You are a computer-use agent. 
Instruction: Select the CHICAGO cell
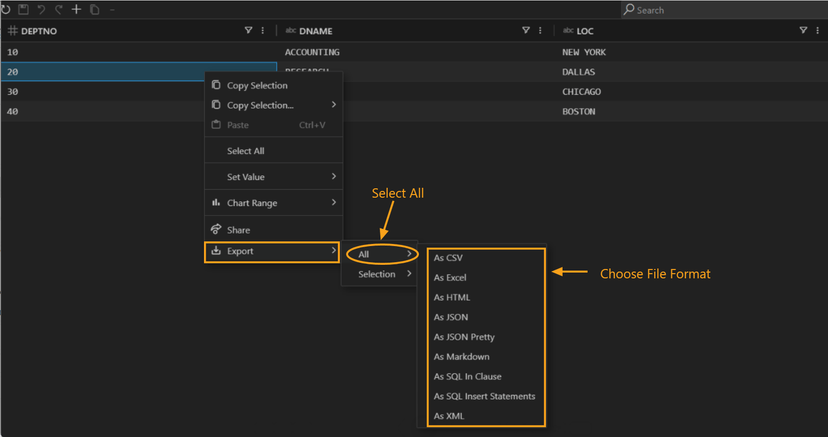pos(691,91)
